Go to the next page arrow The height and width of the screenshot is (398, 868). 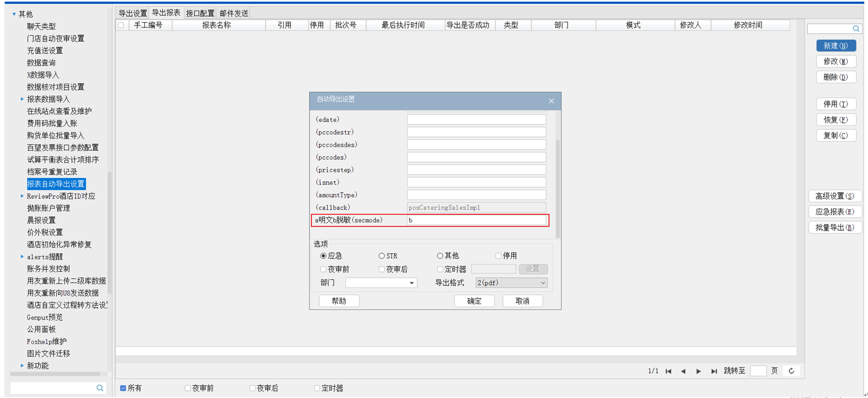[698, 371]
